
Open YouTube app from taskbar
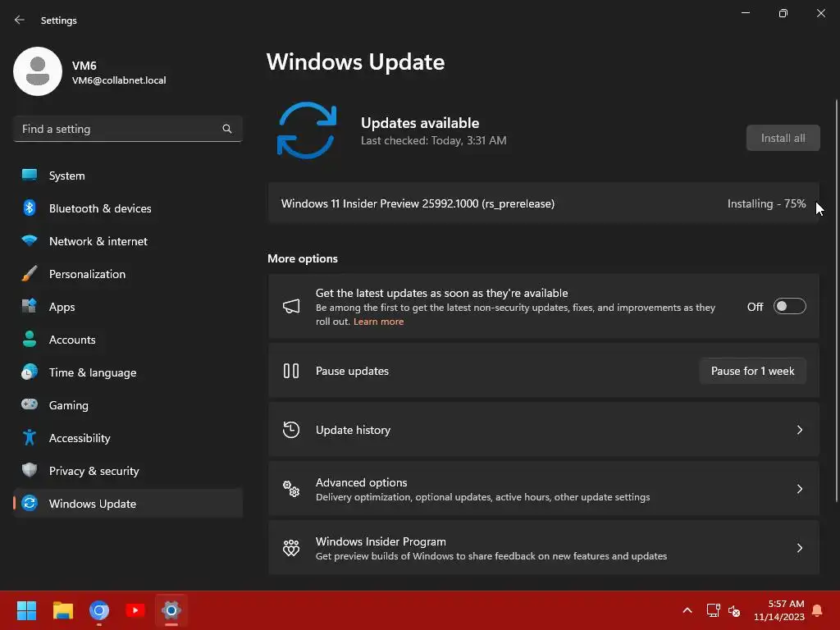coord(135,610)
